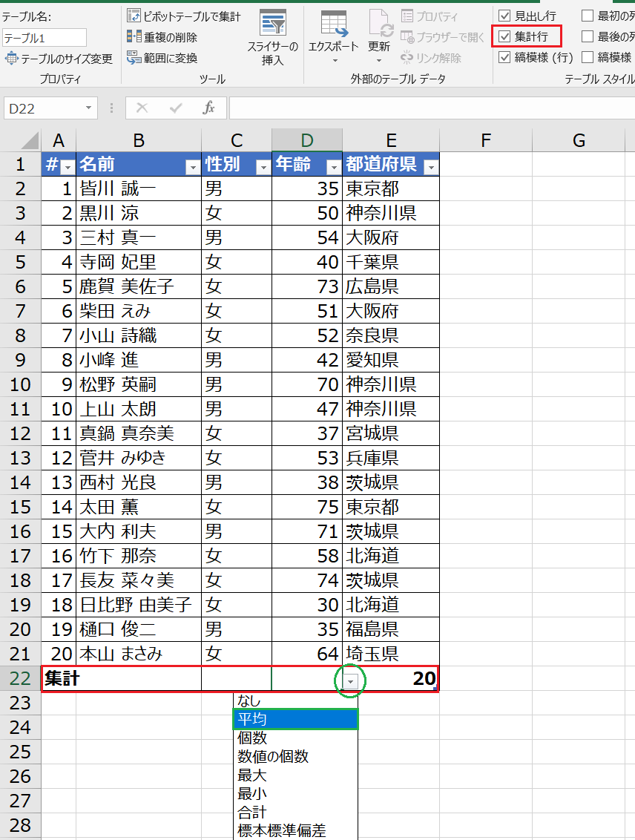
Task: Select 標本標準偏差 from the total list
Action: 295,830
